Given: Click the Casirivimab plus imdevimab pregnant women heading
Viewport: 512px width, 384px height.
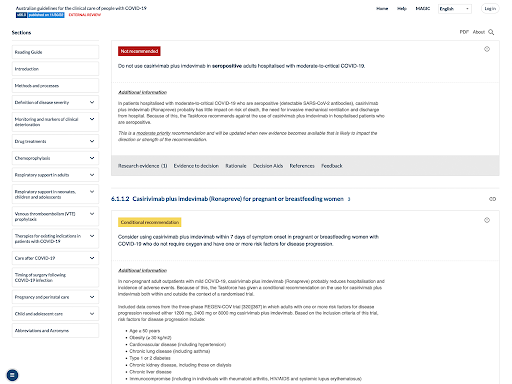Looking at the screenshot, I should tap(227, 199).
